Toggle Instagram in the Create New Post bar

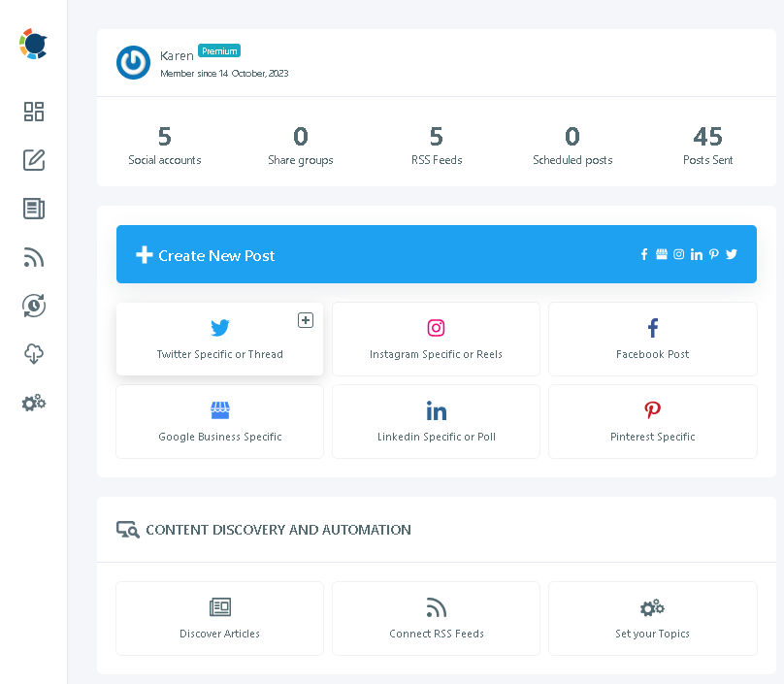678,254
